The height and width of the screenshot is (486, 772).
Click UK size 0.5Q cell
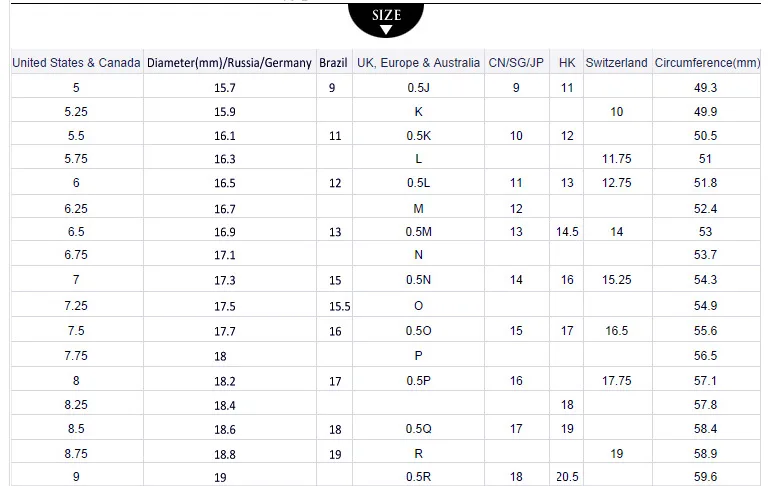pos(418,428)
